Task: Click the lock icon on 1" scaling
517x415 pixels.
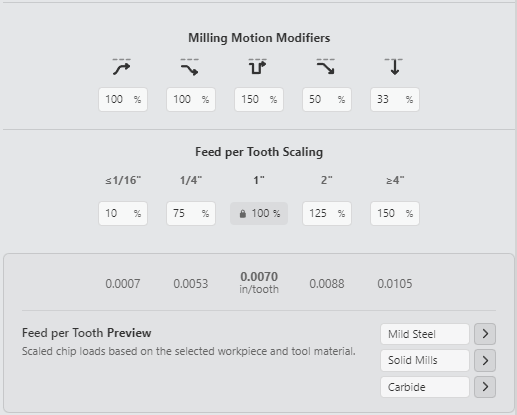Action: pos(243,214)
